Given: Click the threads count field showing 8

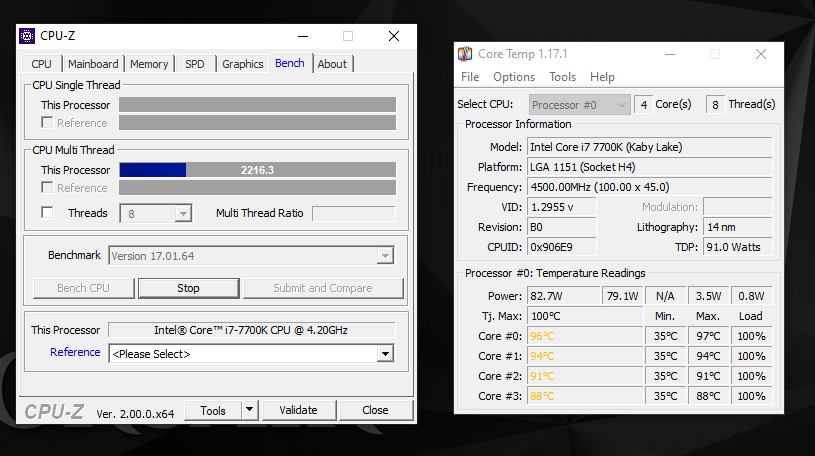Looking at the screenshot, I should coord(715,105).
